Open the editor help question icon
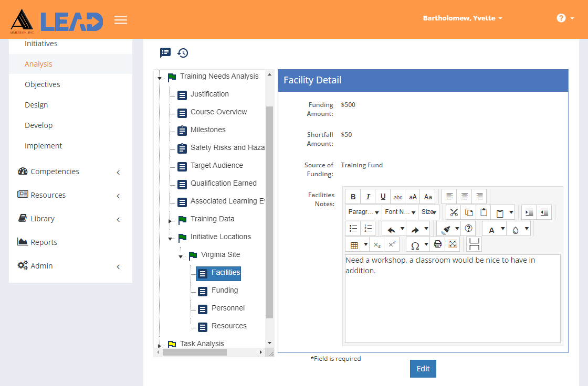The image size is (588, 386). (468, 229)
